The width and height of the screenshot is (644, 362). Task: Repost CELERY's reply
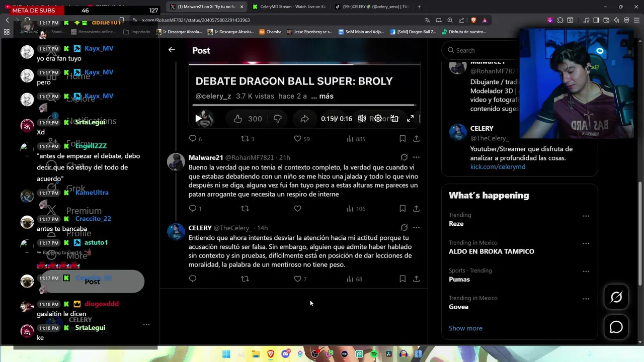point(245,279)
